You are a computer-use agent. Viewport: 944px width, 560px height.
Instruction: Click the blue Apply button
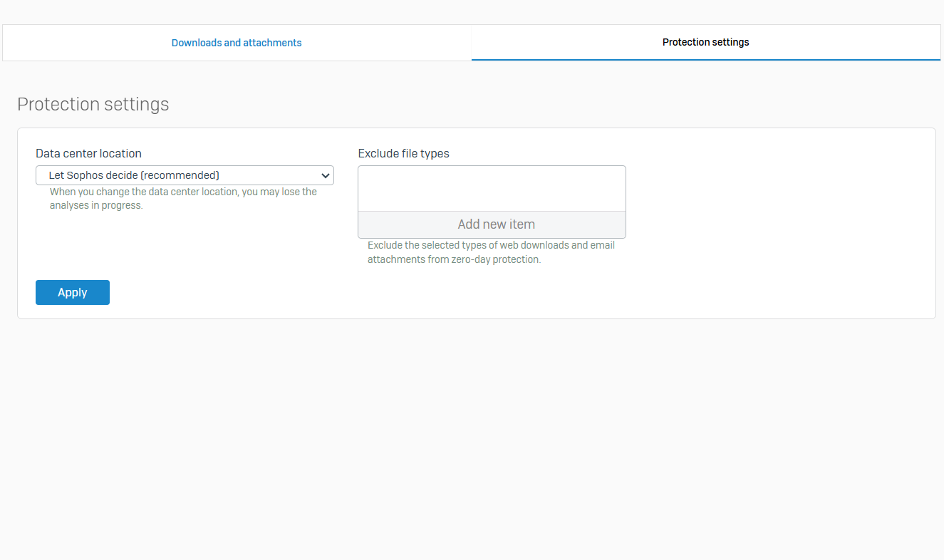click(x=73, y=292)
